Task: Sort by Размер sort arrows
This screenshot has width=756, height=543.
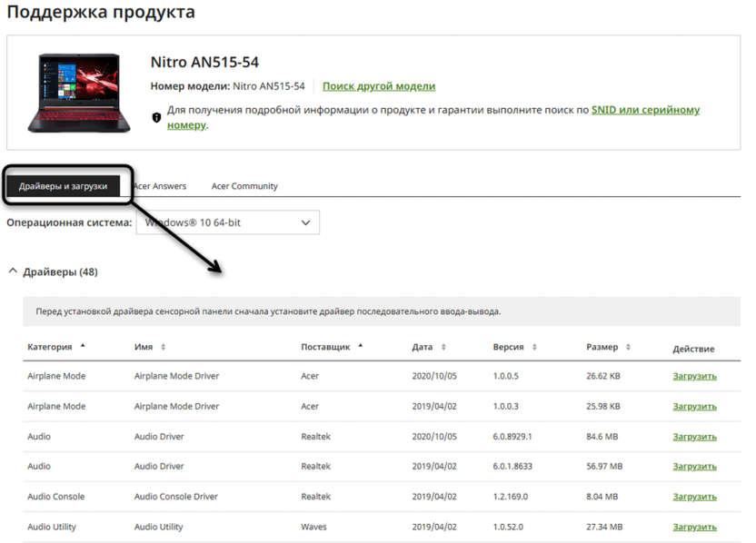Action: (628, 347)
